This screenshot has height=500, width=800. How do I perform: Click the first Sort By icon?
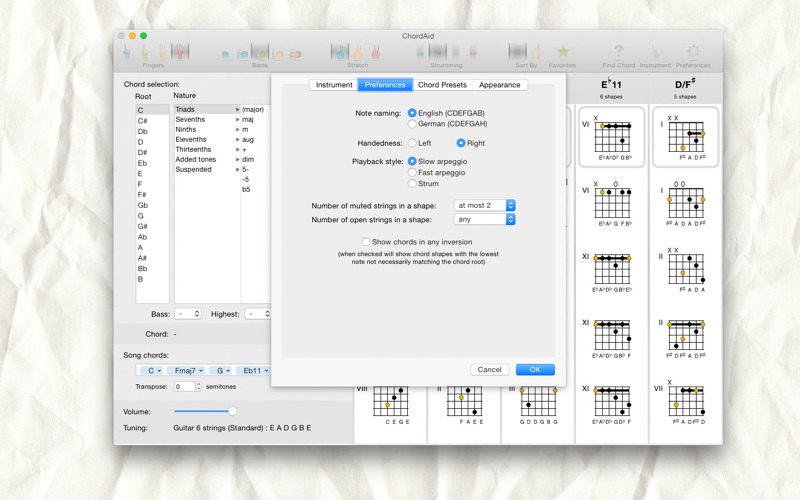pyautogui.click(x=517, y=52)
